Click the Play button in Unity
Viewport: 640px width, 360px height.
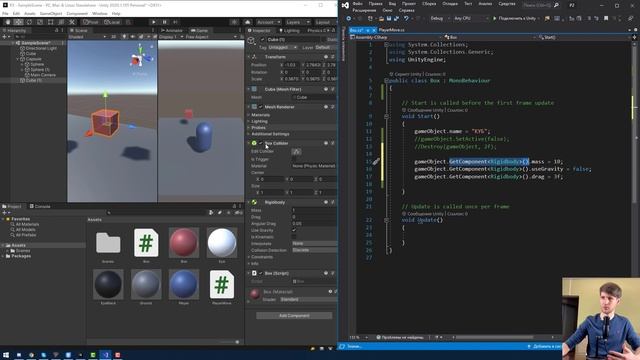click(153, 22)
